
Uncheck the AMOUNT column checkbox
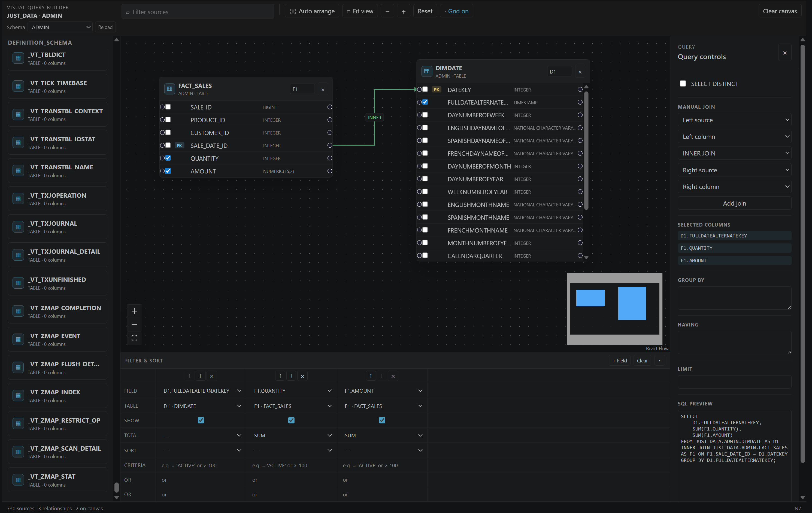pyautogui.click(x=168, y=171)
